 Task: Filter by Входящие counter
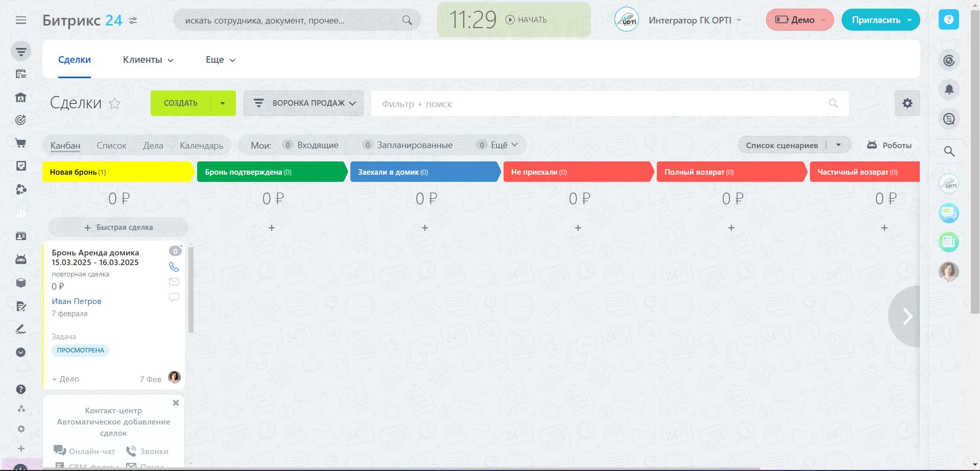tap(310, 145)
